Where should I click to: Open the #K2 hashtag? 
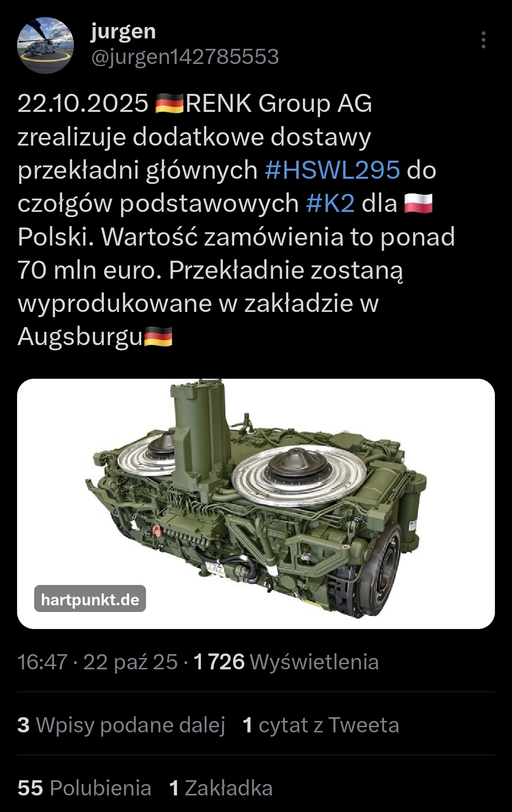tap(330, 203)
